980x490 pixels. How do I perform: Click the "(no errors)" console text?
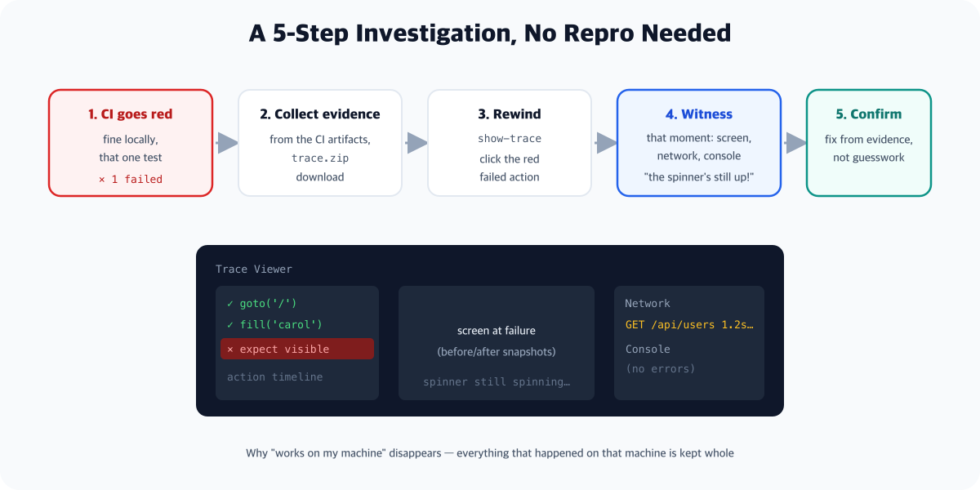[x=661, y=369]
